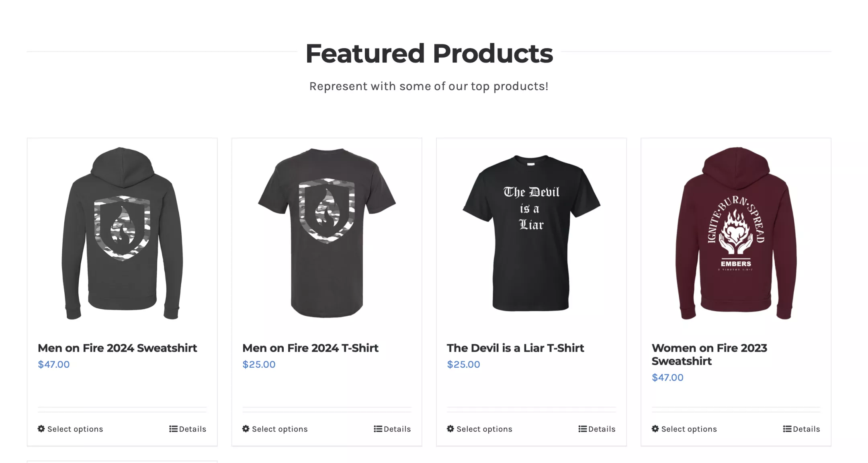Click list icon for Men on Fire 2024 T-Shirt details
The image size is (868, 463).
378,429
